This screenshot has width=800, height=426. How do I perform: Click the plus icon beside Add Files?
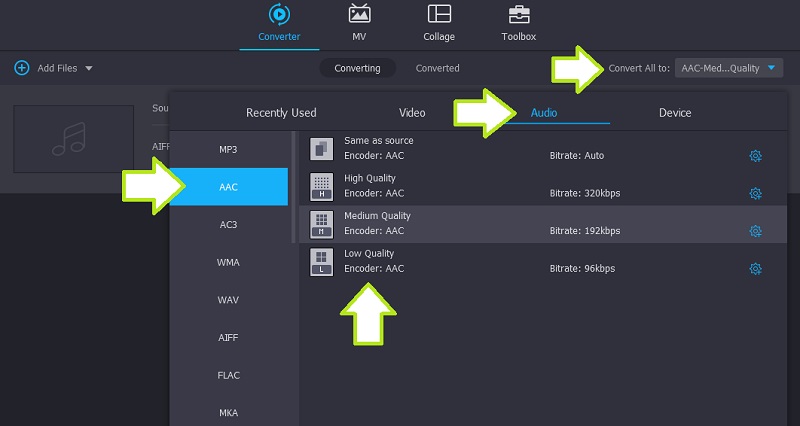(21, 68)
